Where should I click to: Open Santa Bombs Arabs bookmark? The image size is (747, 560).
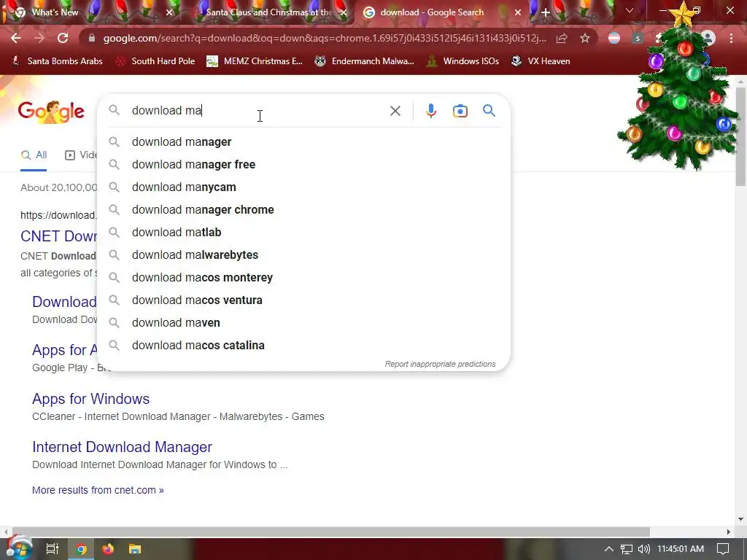click(57, 61)
